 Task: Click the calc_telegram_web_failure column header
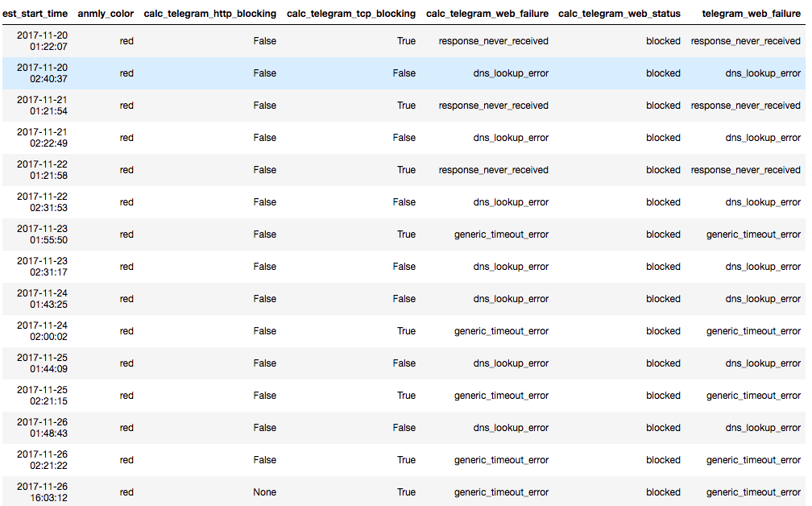(487, 14)
